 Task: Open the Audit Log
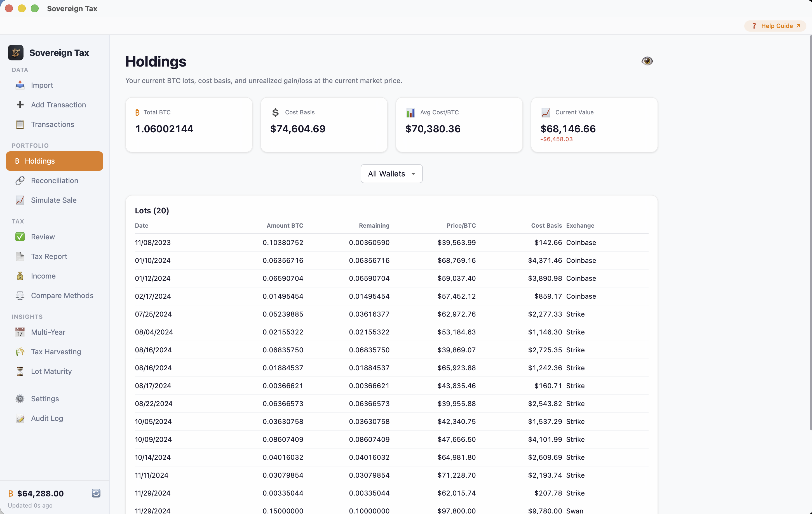pyautogui.click(x=48, y=418)
